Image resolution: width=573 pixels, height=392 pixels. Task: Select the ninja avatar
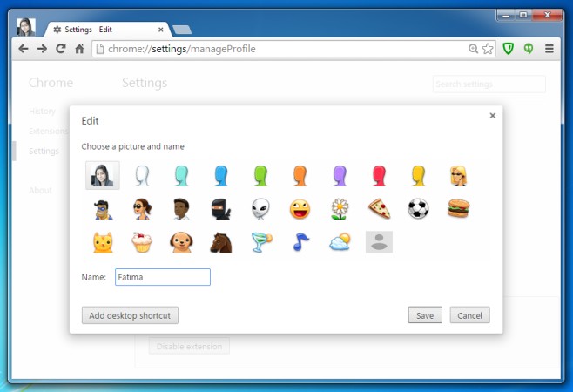click(221, 209)
